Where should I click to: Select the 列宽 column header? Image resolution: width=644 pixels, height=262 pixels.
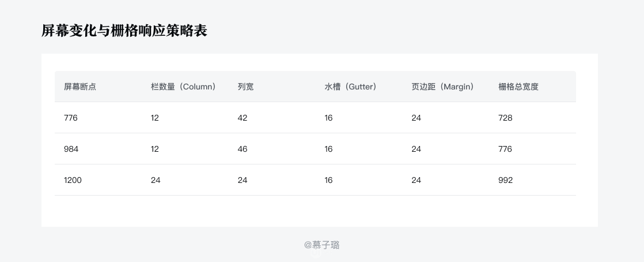pos(245,87)
